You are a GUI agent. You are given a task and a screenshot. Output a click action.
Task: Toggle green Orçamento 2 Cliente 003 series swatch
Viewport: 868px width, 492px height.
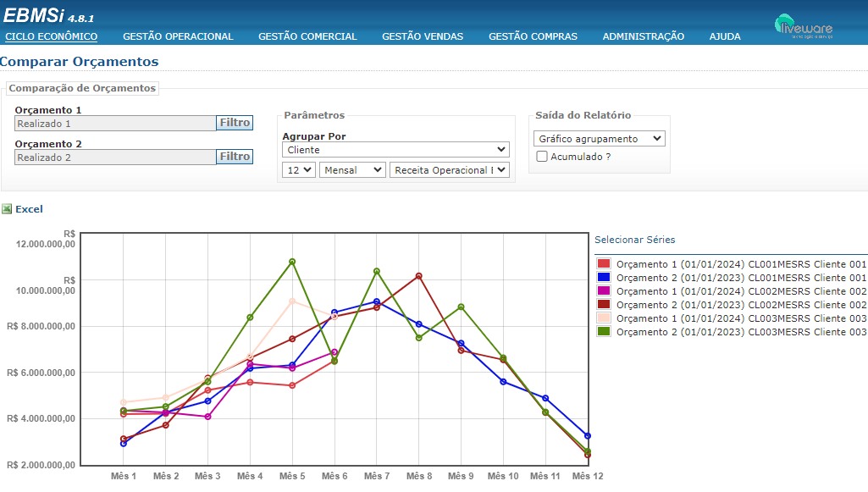(604, 332)
